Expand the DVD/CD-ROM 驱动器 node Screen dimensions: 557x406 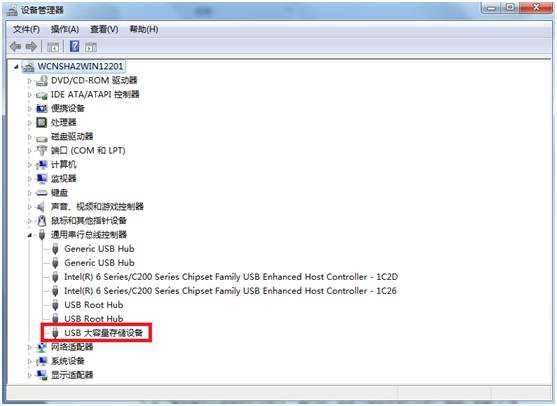pos(29,81)
